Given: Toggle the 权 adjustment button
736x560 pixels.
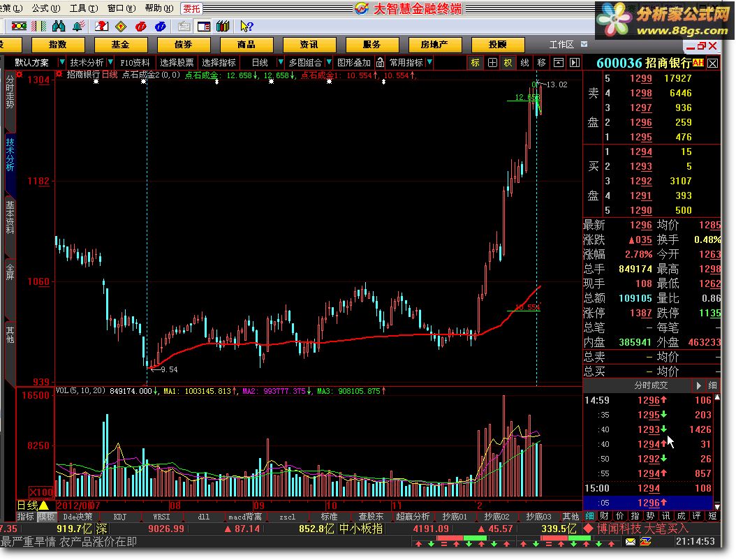Looking at the screenshot, I should (508, 62).
